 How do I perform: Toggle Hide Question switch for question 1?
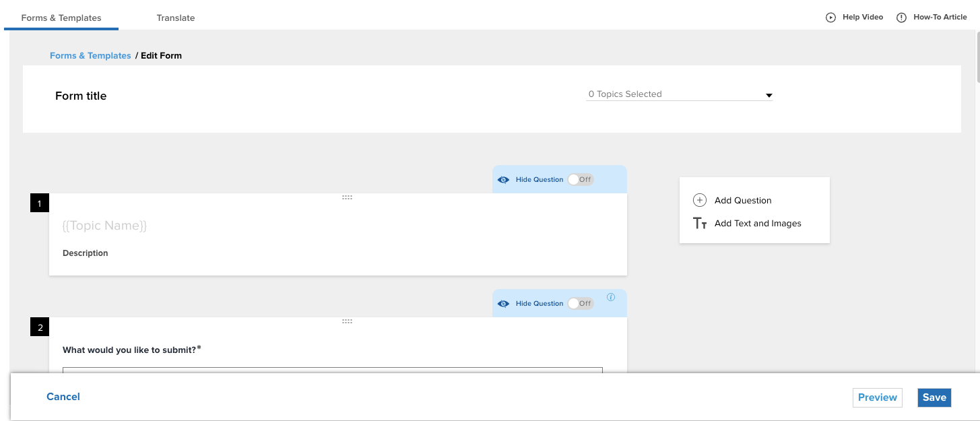580,180
